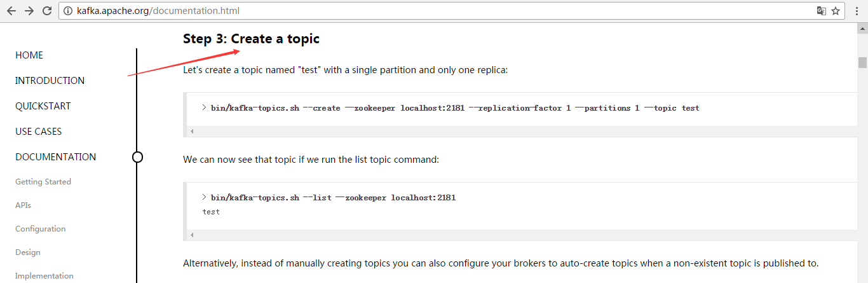Viewport: 868px width, 283px height.
Task: Open the HOME sidebar link
Action: (x=29, y=55)
